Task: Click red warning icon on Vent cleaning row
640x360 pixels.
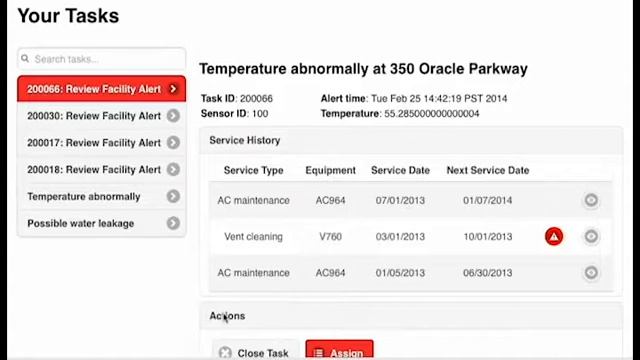Action: pos(554,236)
